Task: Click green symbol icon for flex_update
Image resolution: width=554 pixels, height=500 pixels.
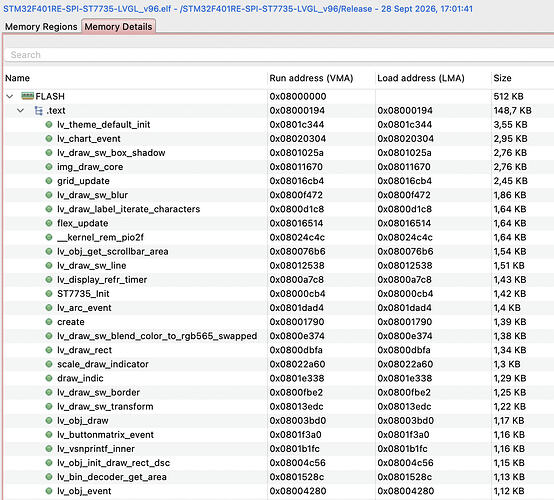Action: [x=49, y=223]
